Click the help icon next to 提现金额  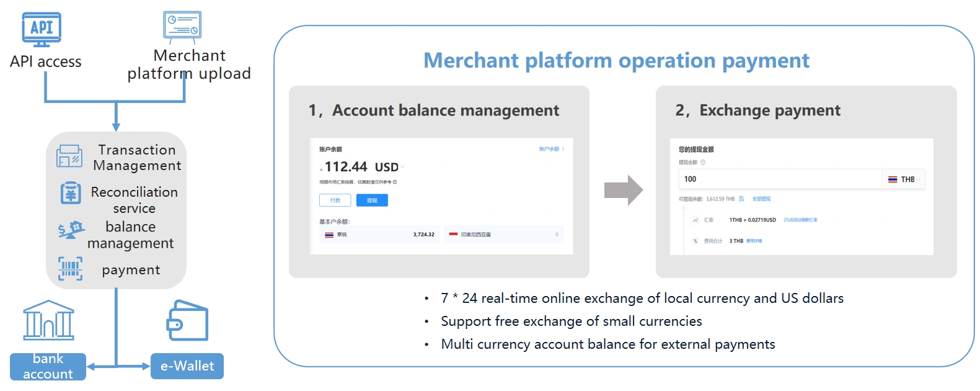(x=702, y=163)
